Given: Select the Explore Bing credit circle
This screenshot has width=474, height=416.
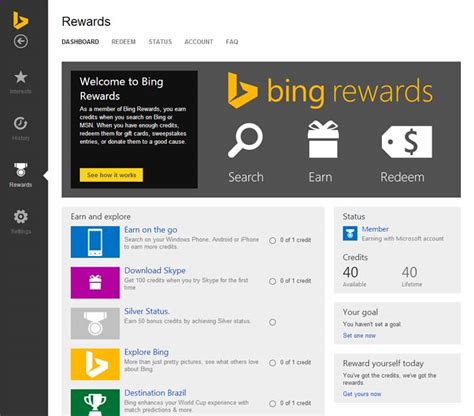Looking at the screenshot, I should tap(272, 363).
